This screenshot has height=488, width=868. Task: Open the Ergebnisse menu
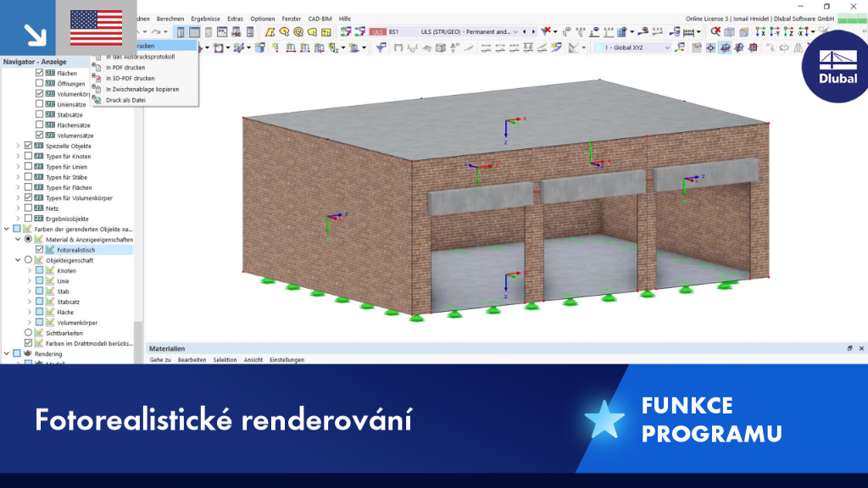[205, 19]
